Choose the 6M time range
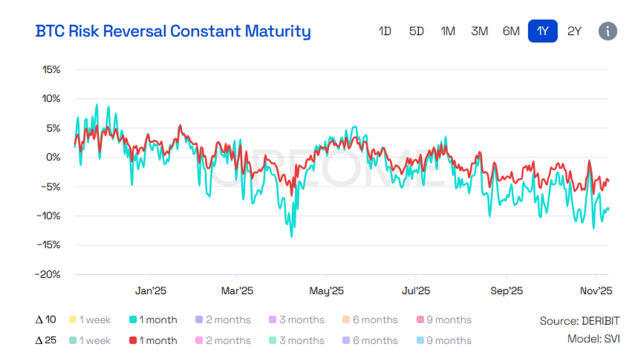 [511, 31]
